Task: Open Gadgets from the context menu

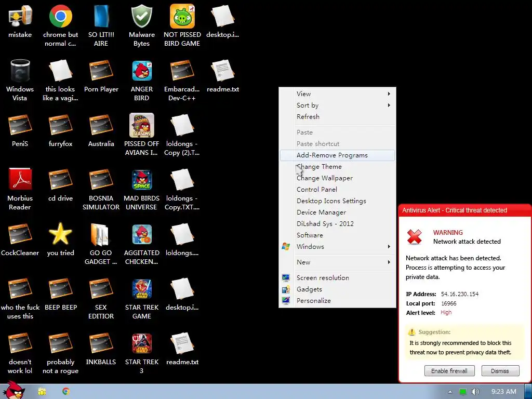Action: 337,289
